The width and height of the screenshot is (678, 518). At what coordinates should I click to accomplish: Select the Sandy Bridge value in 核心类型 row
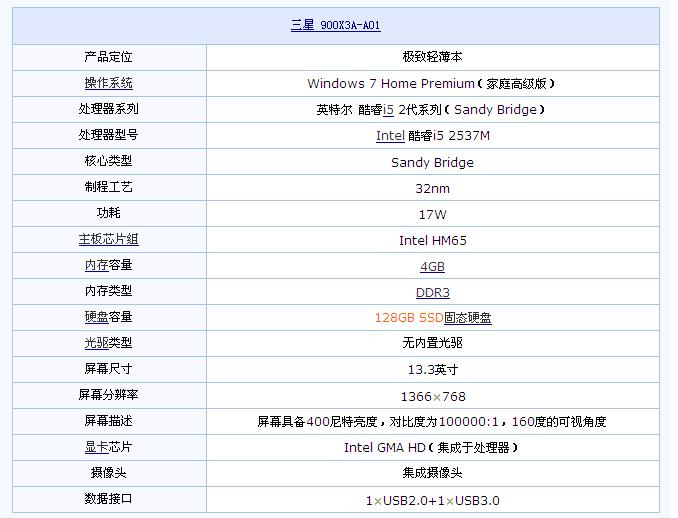click(x=432, y=163)
